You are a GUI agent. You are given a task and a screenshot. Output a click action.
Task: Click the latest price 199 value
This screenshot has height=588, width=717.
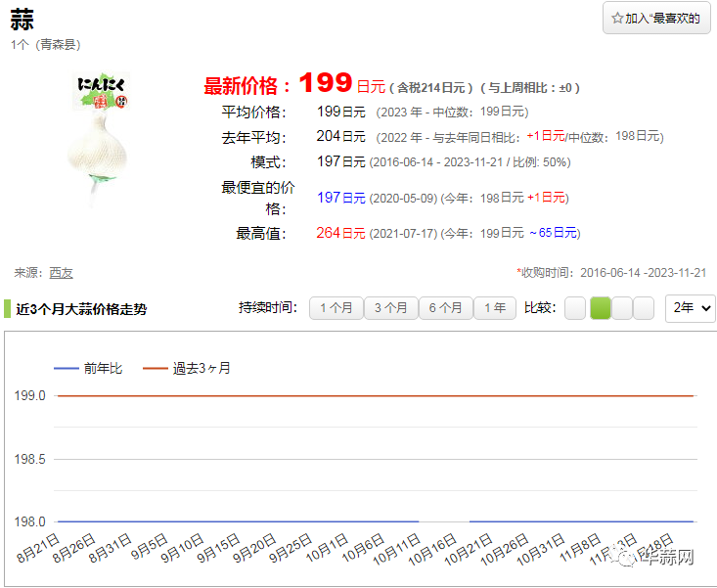tap(327, 84)
